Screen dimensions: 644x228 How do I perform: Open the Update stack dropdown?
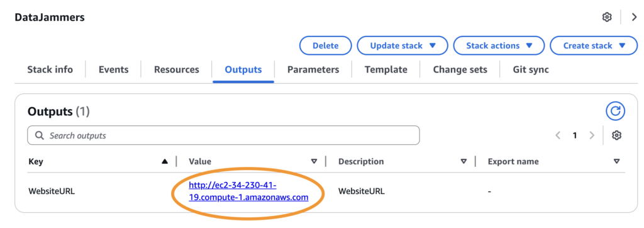402,46
